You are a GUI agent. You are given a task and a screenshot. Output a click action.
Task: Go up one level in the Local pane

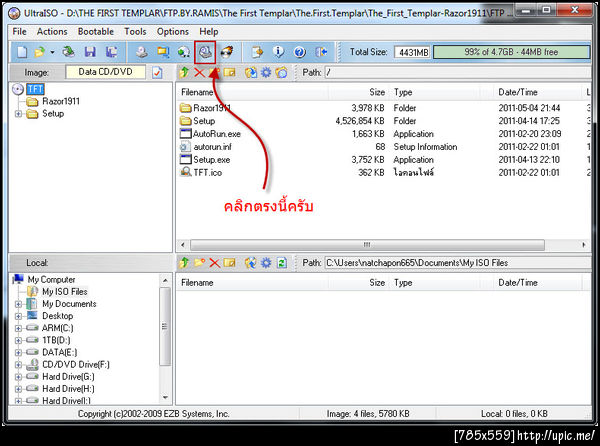tap(184, 262)
